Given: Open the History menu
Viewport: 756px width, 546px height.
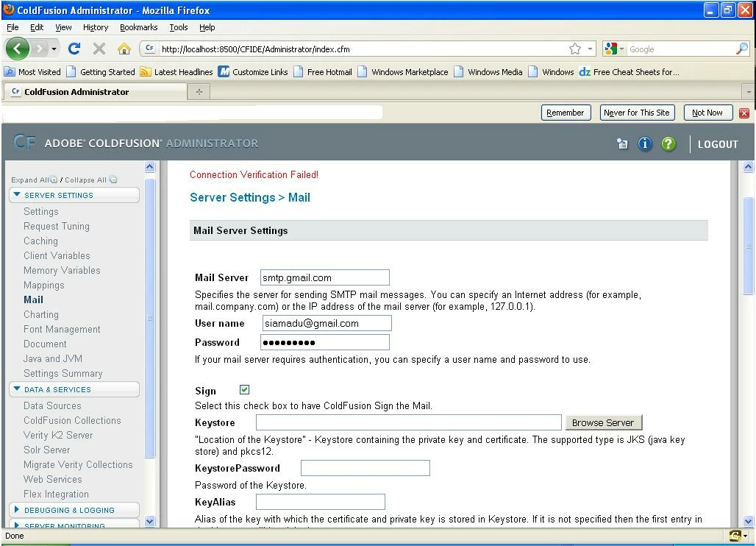Looking at the screenshot, I should (96, 27).
